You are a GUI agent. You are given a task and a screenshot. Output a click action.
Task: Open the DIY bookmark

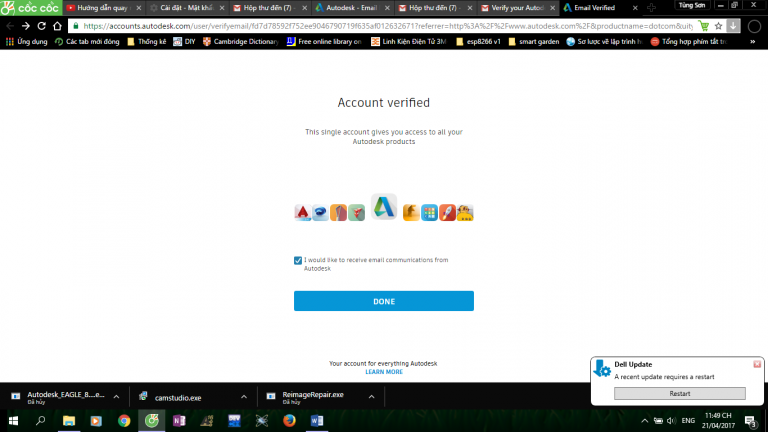(184, 42)
